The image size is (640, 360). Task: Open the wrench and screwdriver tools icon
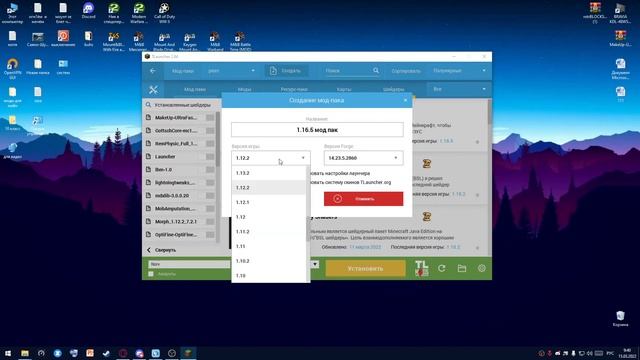pos(153,89)
